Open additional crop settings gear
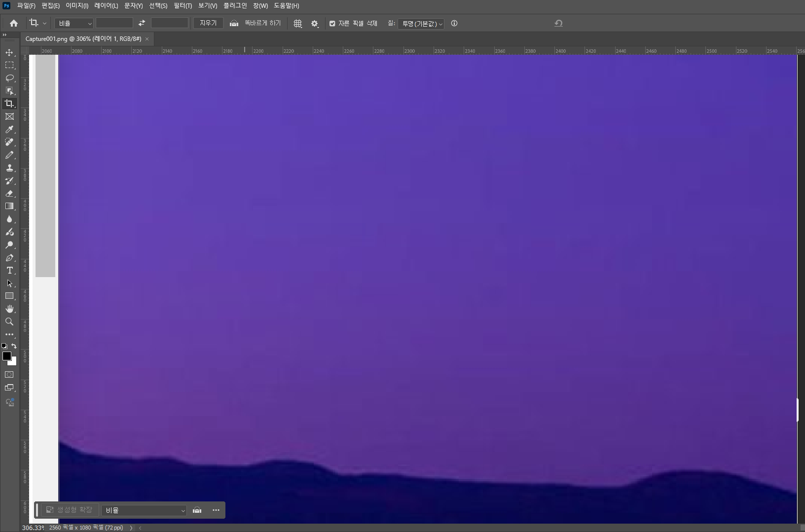The image size is (805, 532). coord(315,24)
